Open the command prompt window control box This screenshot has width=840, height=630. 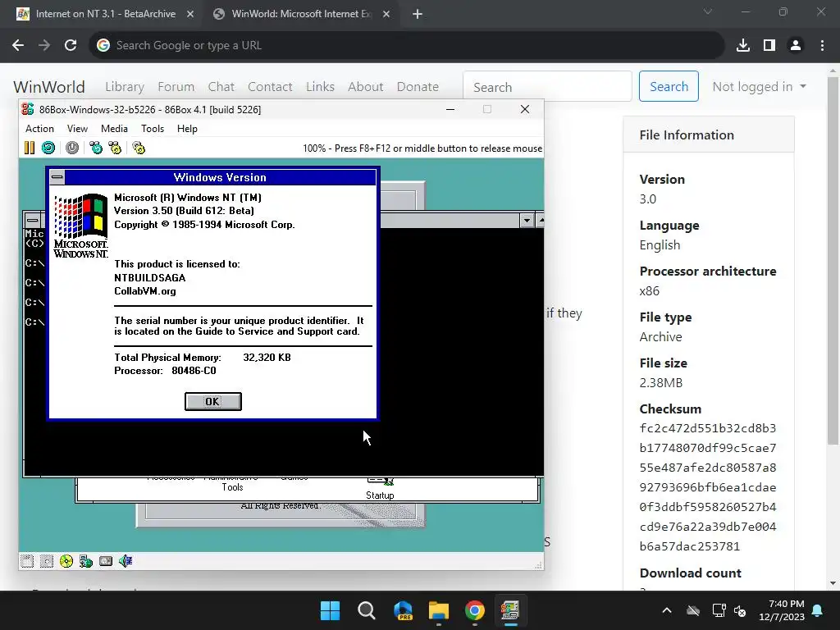pyautogui.click(x=33, y=220)
